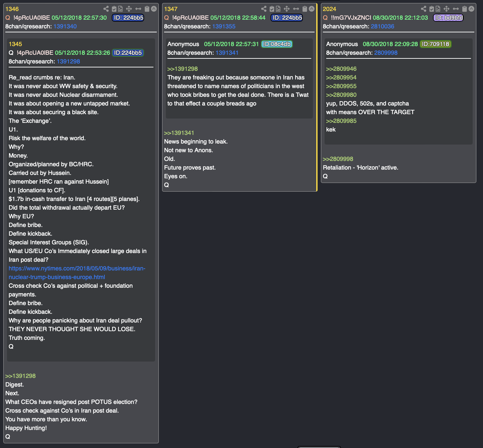The height and width of the screenshot is (448, 483).
Task: Open 8chan thread link 2809998
Action: pyautogui.click(x=386, y=53)
